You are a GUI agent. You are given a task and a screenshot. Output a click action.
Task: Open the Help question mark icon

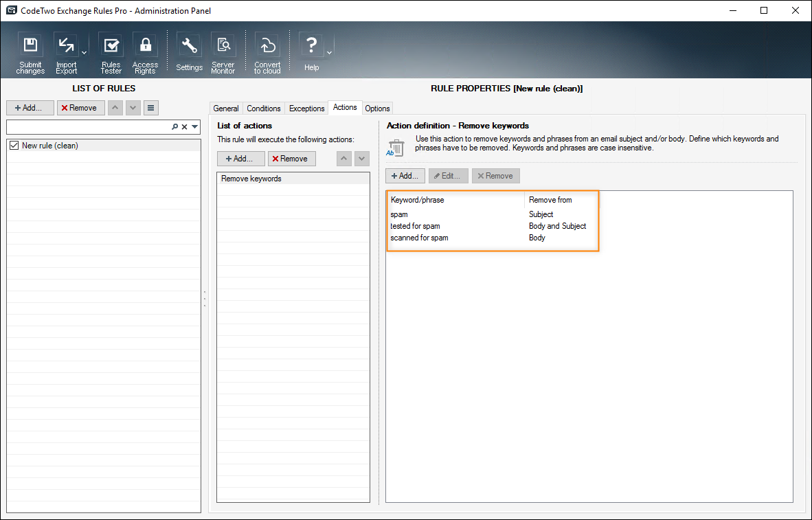(311, 52)
